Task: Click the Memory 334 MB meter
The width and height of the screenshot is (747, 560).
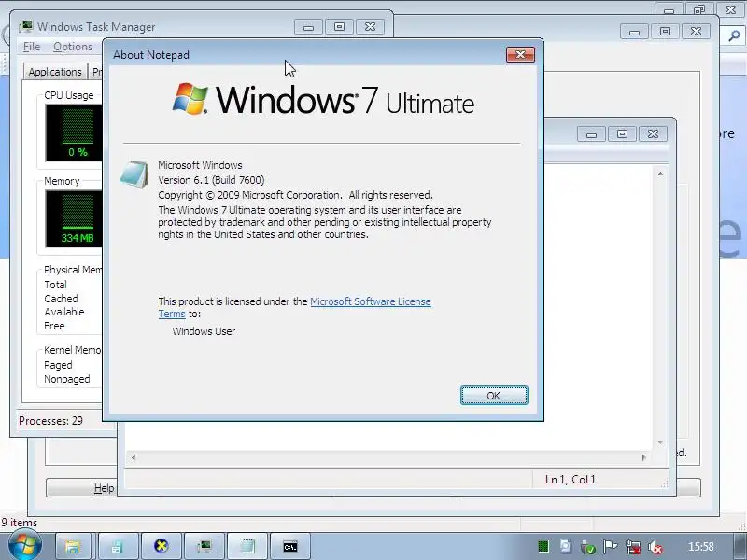Action: pyautogui.click(x=74, y=218)
